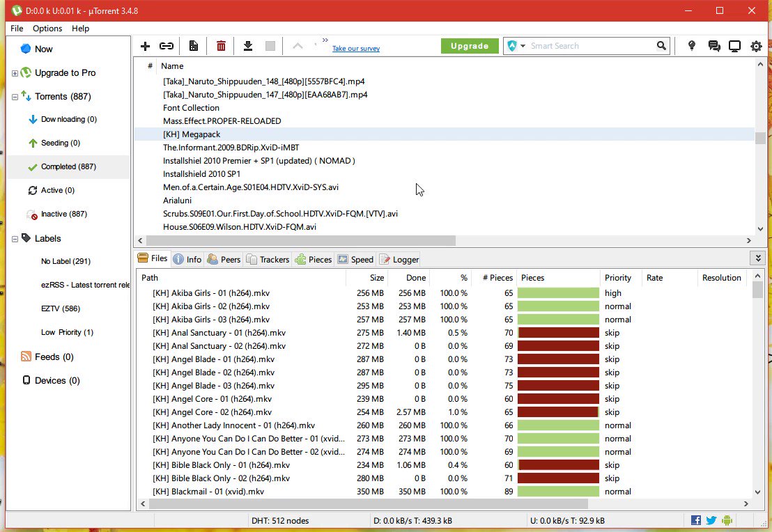
Task: Click the pieces bar for Blackmail - 01
Action: pyautogui.click(x=558, y=491)
